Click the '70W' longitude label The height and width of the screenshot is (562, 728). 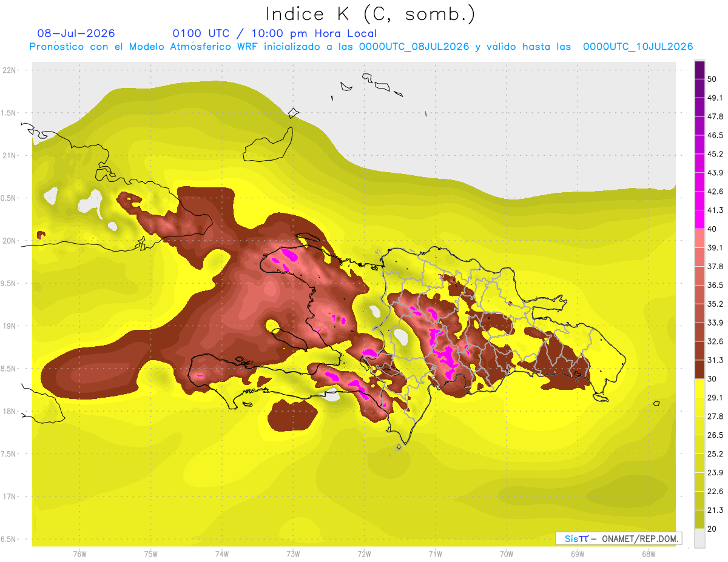pyautogui.click(x=507, y=554)
